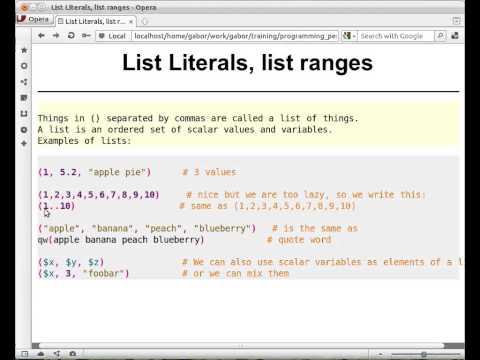Click the '($x, $y, $z)' code line
The width and height of the screenshot is (480, 360).
[x=71, y=263]
